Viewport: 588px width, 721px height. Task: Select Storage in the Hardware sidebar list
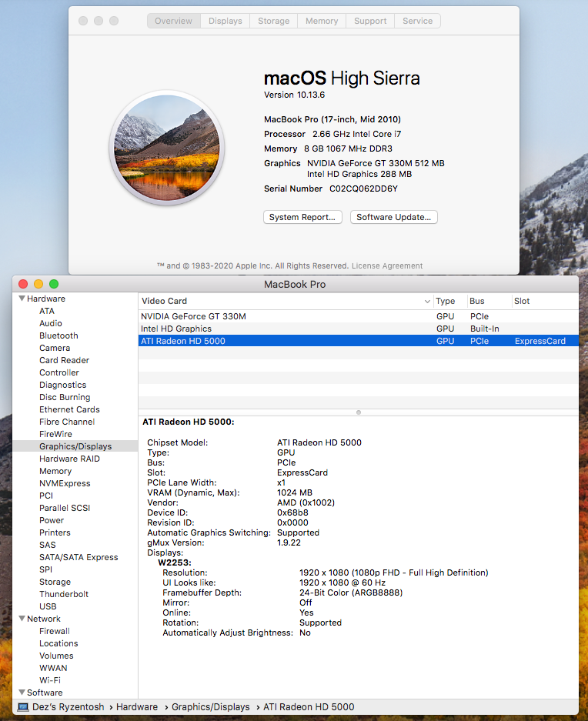point(55,582)
